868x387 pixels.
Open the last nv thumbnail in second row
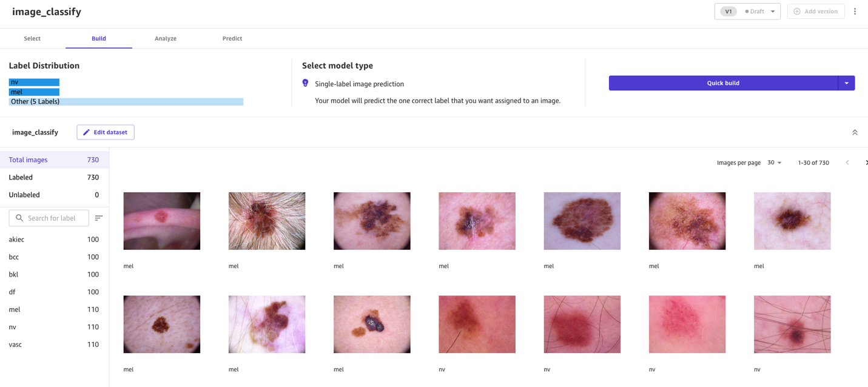(792, 324)
